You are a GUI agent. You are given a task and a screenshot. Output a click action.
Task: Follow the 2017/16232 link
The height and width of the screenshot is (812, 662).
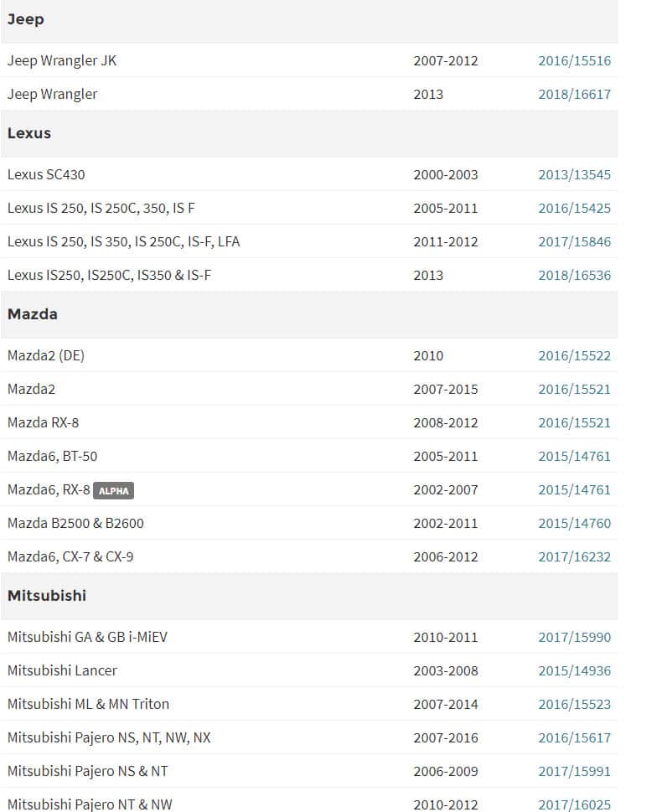point(574,556)
